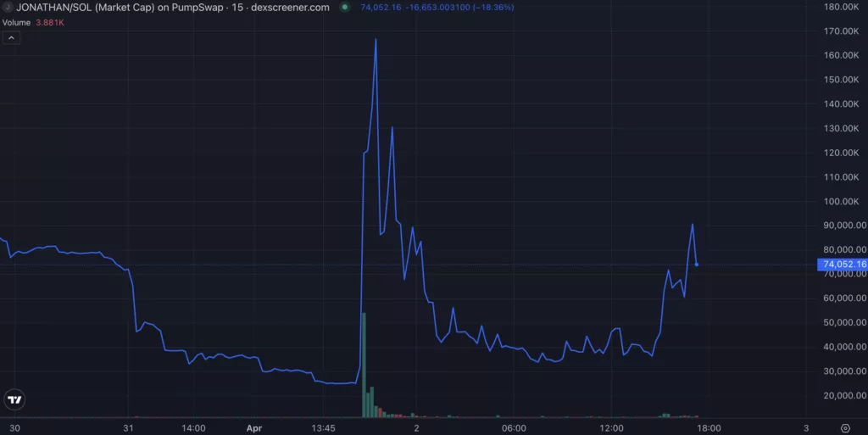The width and height of the screenshot is (868, 435).
Task: Click the highlighted 74,052.16 price axis label
Action: pyautogui.click(x=842, y=265)
